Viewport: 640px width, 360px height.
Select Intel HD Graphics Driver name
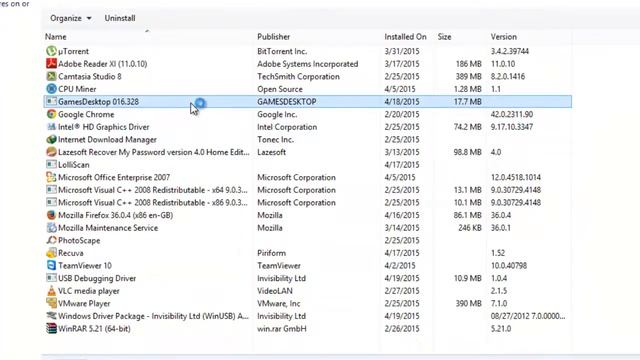[x=104, y=127]
